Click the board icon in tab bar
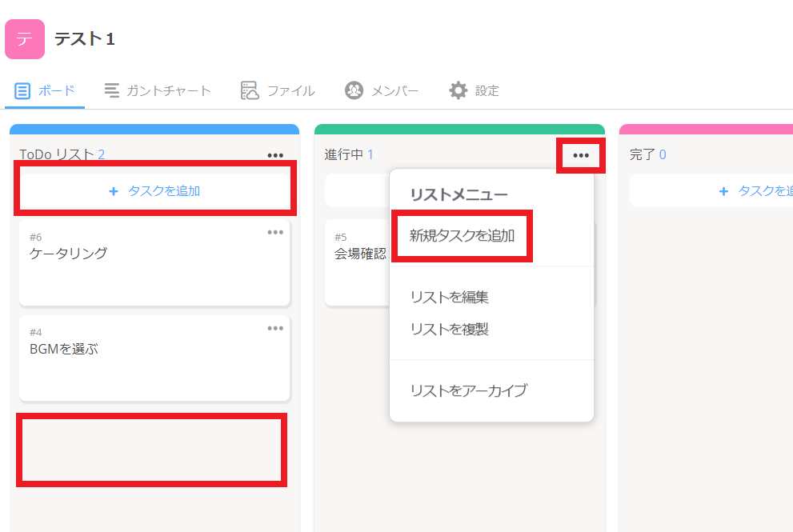Viewport: 793px width, 532px height. (22, 91)
